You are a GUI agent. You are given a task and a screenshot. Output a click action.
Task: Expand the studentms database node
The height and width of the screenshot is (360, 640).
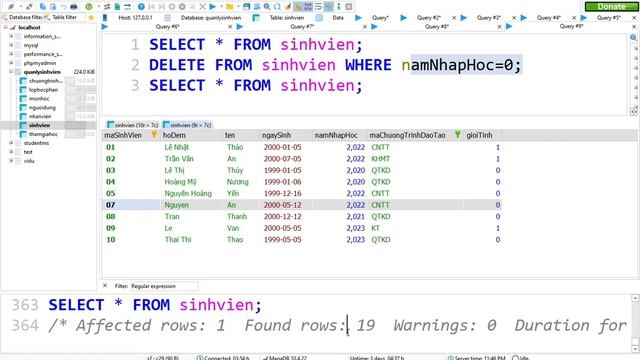11,143
